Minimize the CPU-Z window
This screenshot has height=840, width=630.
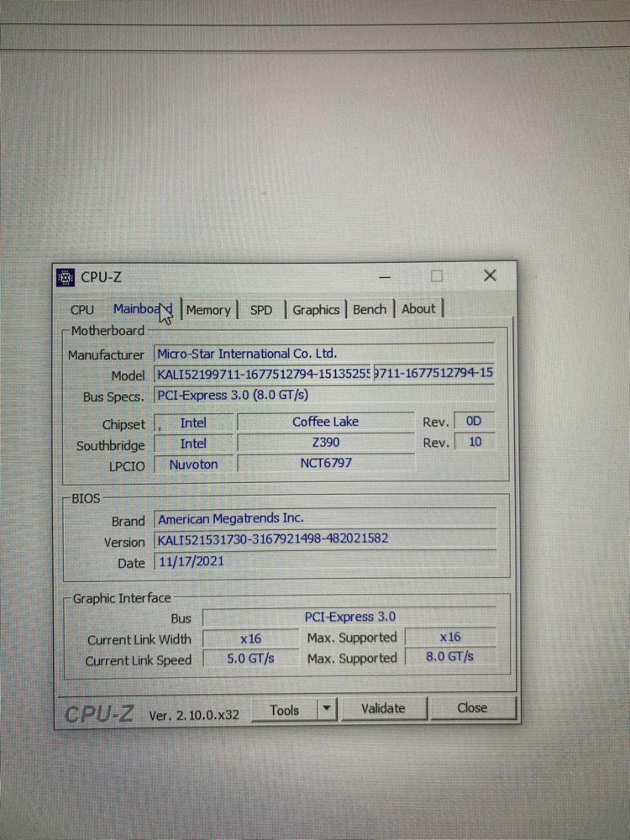[x=385, y=277]
